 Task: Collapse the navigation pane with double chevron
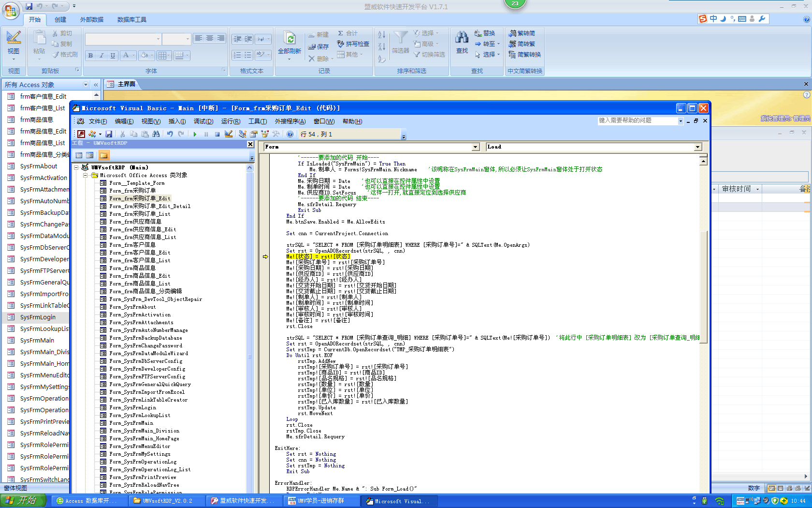point(96,85)
